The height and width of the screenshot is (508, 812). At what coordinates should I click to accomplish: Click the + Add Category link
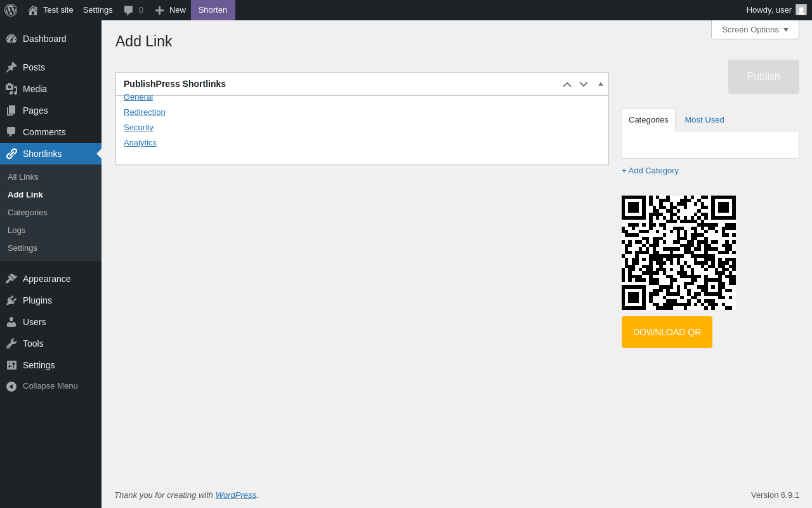tap(650, 171)
